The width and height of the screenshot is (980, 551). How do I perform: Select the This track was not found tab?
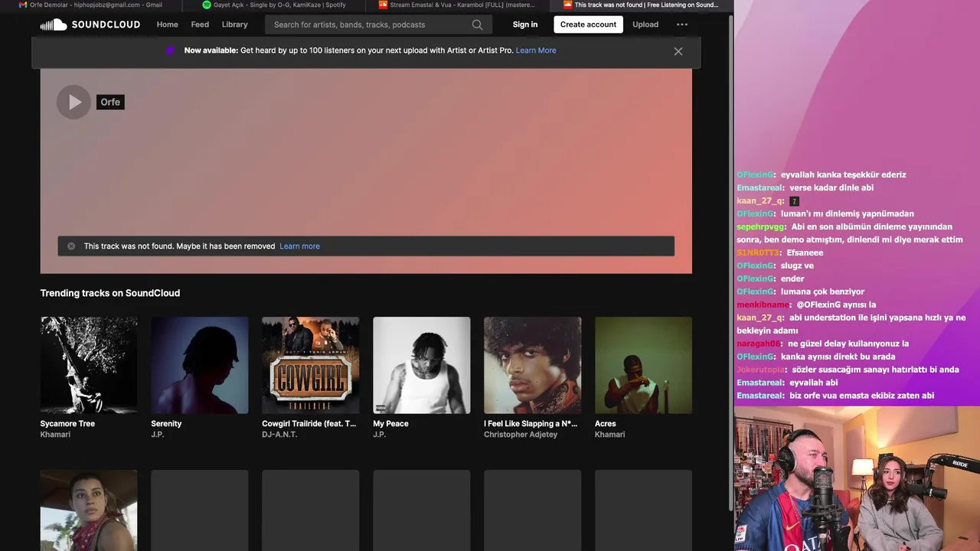[x=642, y=5]
